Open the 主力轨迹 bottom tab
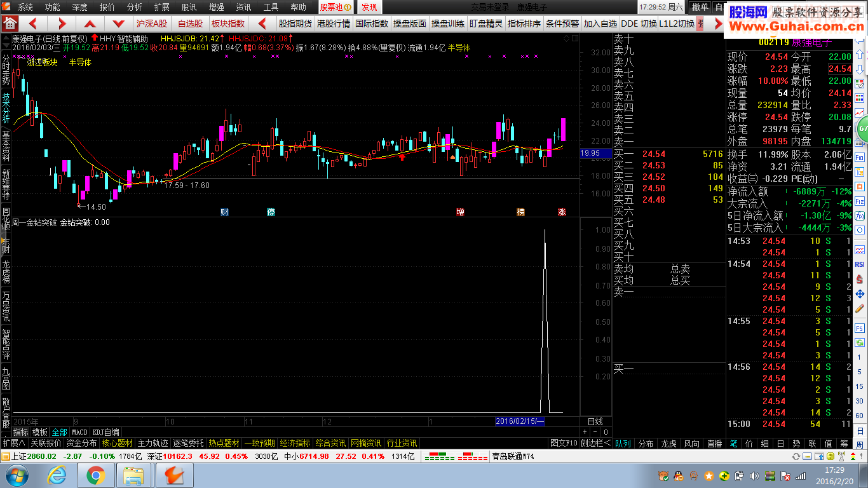Screen dimensions: 868x488 point(153,443)
